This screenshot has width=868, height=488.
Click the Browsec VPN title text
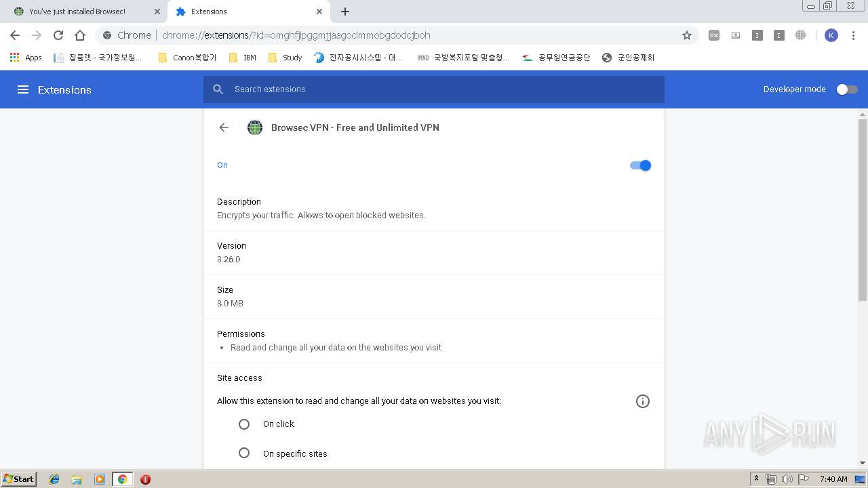click(x=355, y=127)
